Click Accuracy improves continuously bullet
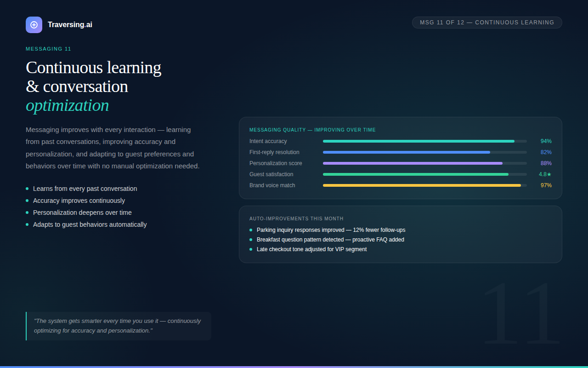Screen dimensions: 588x368 tap(79, 201)
